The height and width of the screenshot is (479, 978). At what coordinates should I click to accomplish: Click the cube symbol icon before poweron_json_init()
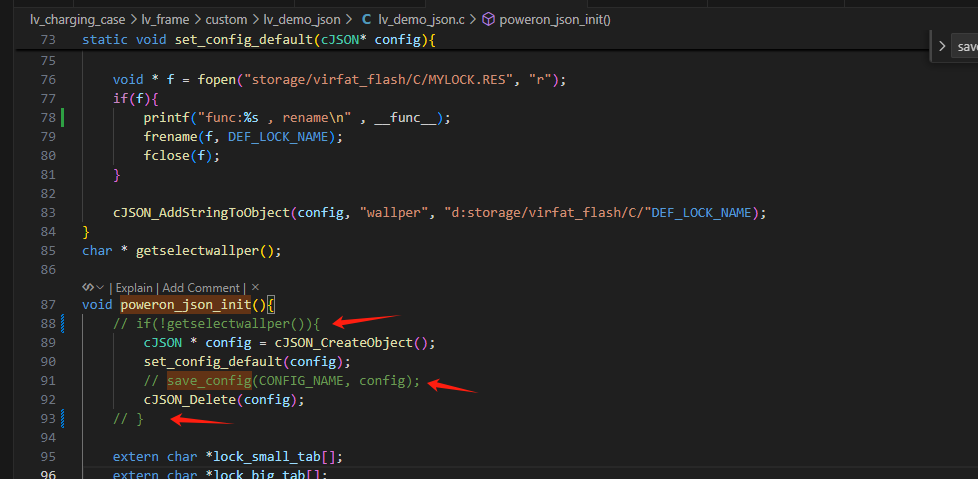click(489, 19)
